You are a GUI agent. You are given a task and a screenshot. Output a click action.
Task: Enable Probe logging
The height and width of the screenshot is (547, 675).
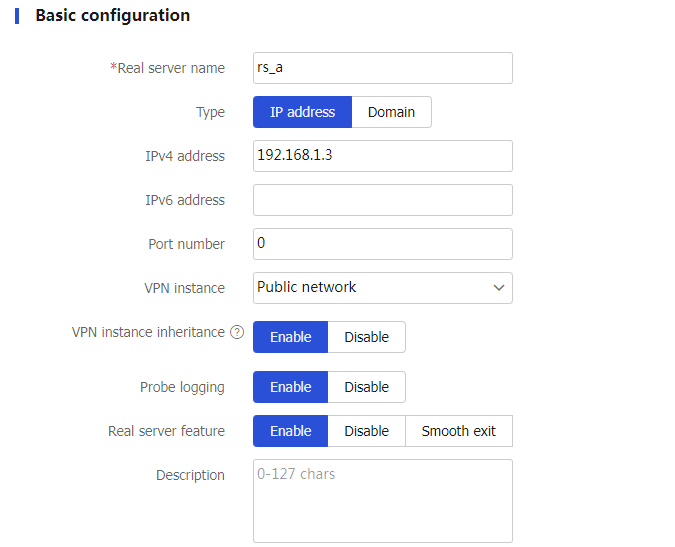tap(291, 387)
